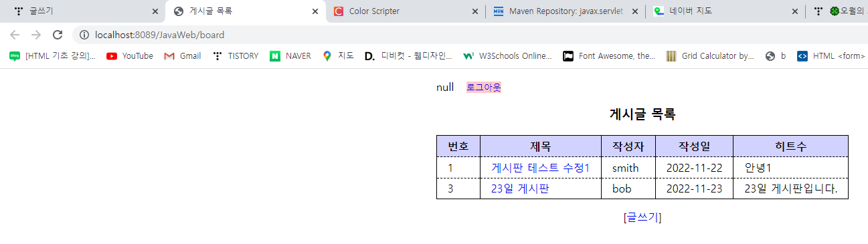Close the Maven Repository tab
Screen dimensions: 868x244
(635, 11)
